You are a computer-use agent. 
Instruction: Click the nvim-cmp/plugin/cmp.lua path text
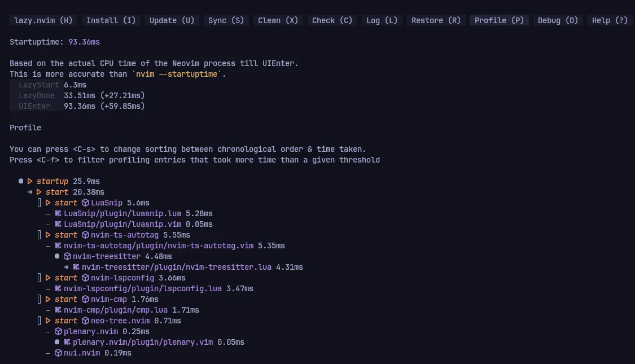(x=115, y=310)
